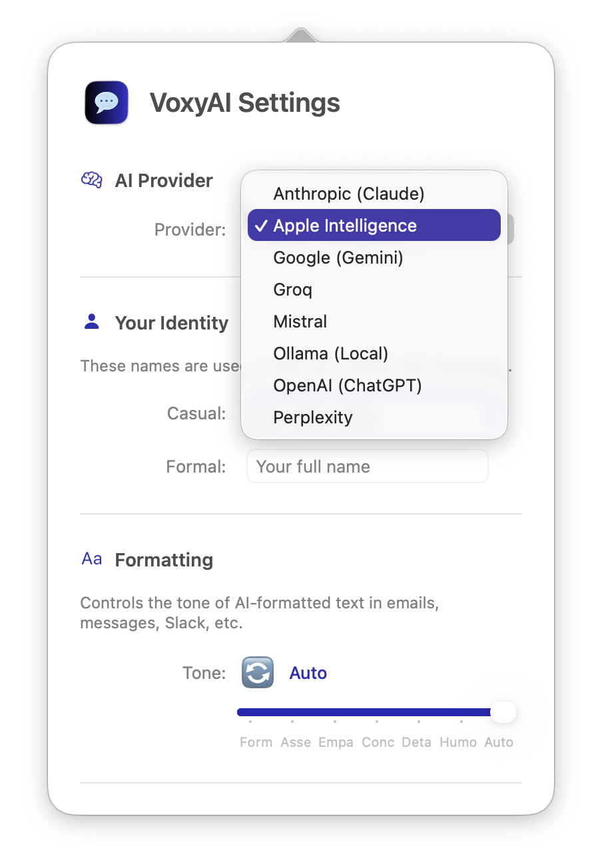Click the AI Provider brain icon
Viewport: 602px width, 868px height.
click(91, 180)
